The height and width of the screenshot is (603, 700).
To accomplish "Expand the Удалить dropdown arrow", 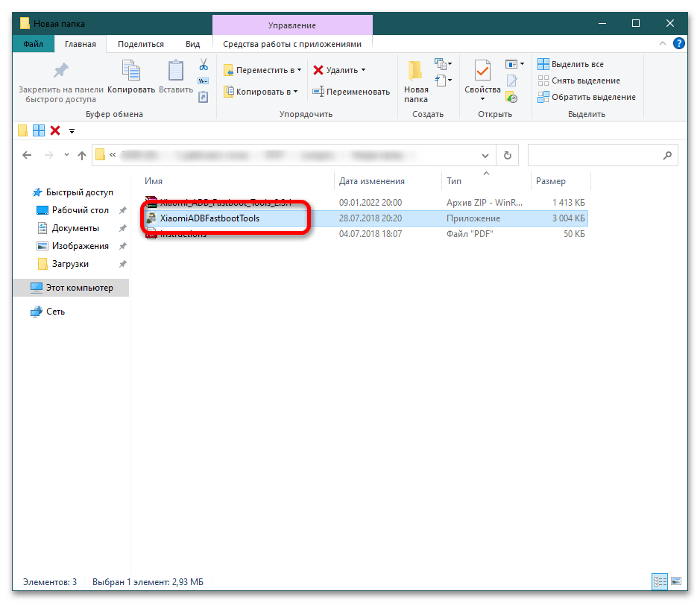I will tap(363, 70).
